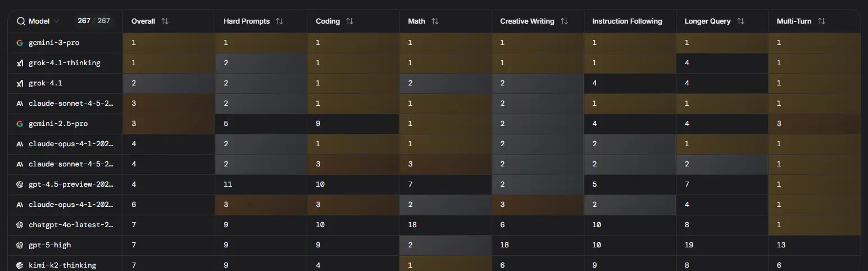The width and height of the screenshot is (868, 271).
Task: Click the sort arrows next to Overall
Action: 165,21
